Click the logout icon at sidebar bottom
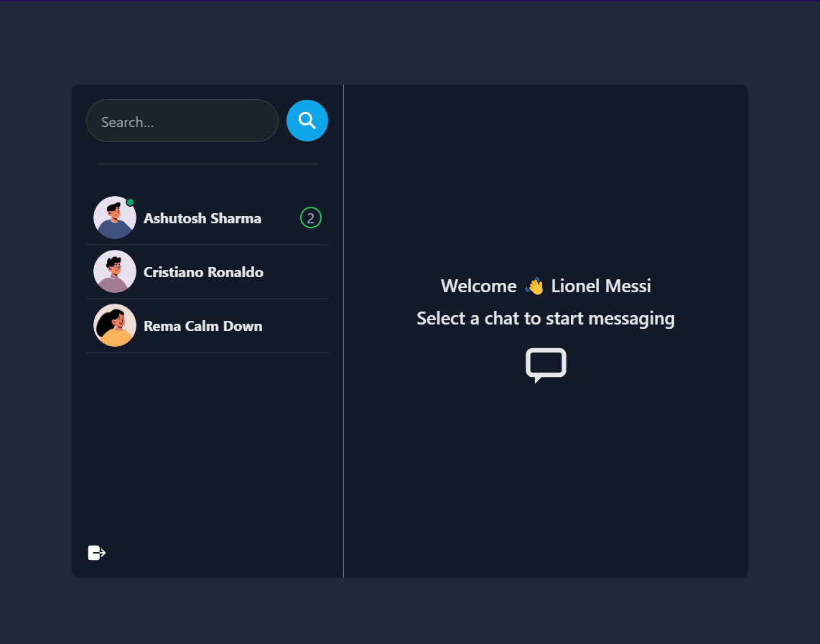The image size is (820, 644). (97, 553)
